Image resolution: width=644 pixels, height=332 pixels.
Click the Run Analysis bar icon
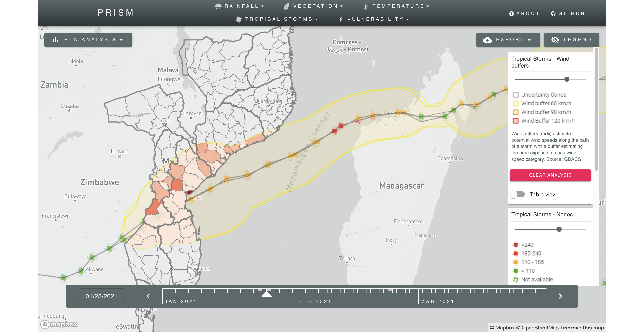tap(55, 39)
